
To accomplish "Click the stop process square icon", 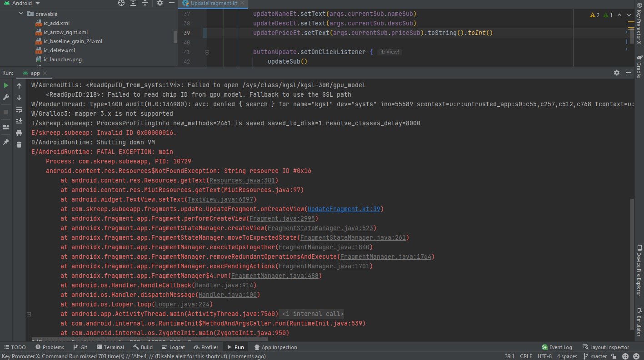I will 6,112.
